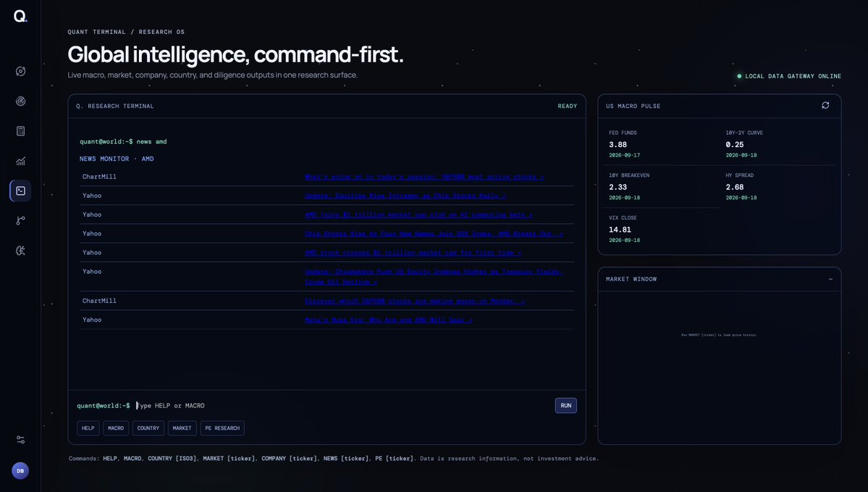
Task: Open Chipmakers Push US Equity Indexes article
Action: (x=434, y=277)
